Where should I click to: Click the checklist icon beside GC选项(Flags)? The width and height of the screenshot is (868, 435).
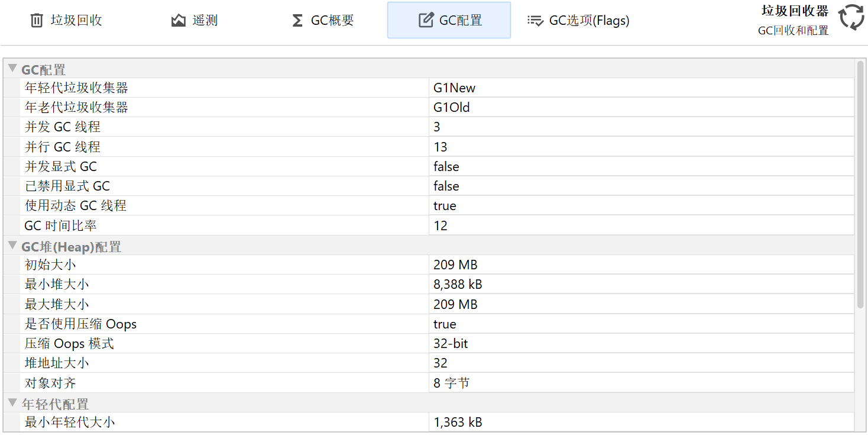(x=535, y=21)
